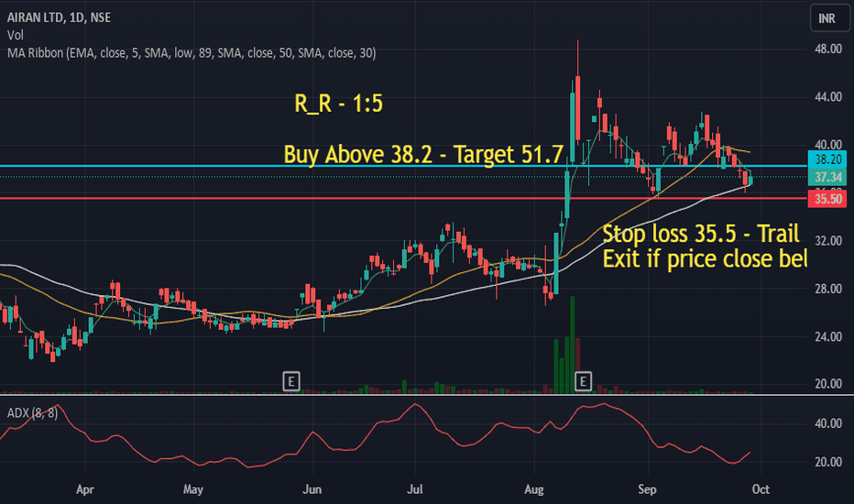Select the 'R_R - 1:5' text annotation
Viewport: 854px width, 504px height.
(338, 103)
